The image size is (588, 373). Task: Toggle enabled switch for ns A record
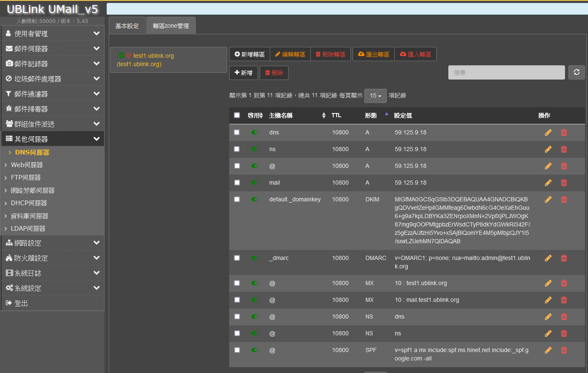click(255, 149)
